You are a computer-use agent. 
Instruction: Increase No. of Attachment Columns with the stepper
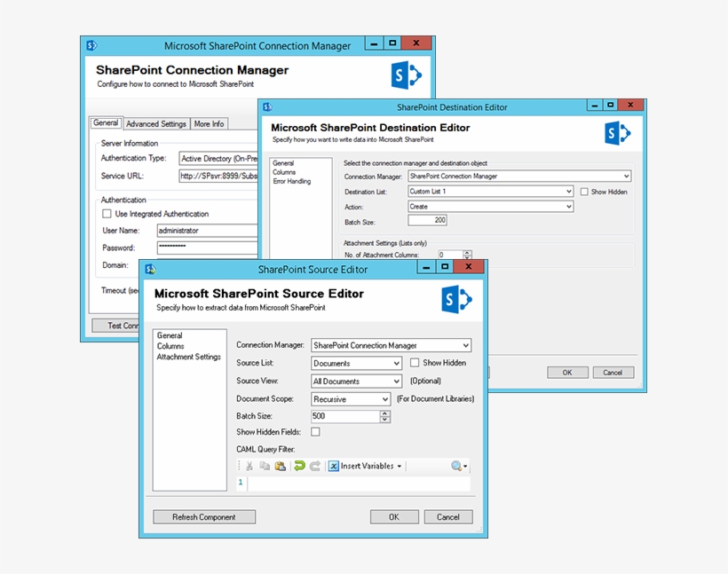[466, 249]
